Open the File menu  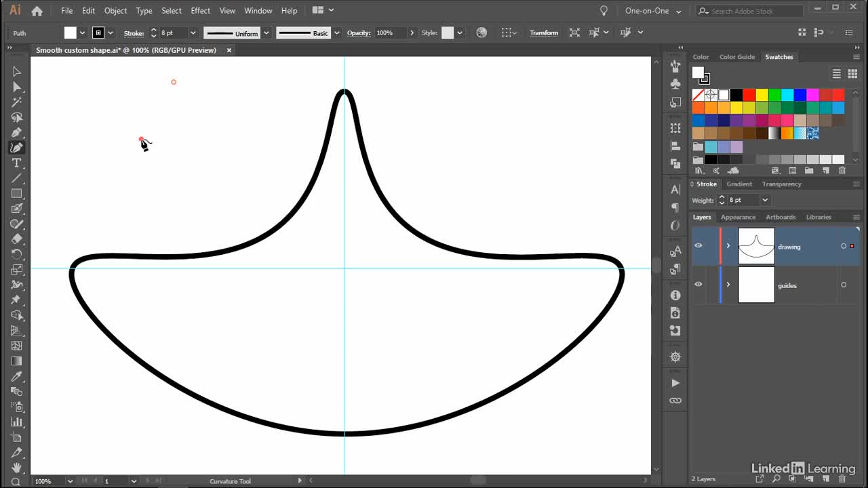click(67, 11)
